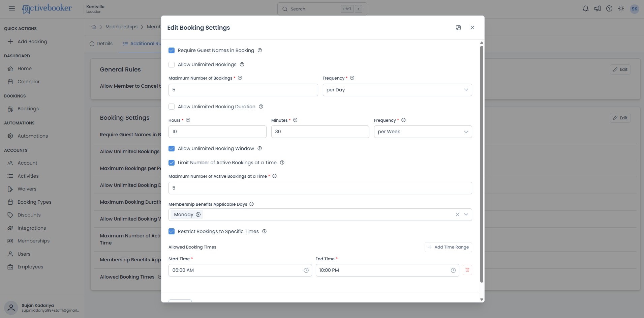644x318 pixels.
Task: Uncheck Limit Number of Active Bookings at a Time
Action: (172, 163)
